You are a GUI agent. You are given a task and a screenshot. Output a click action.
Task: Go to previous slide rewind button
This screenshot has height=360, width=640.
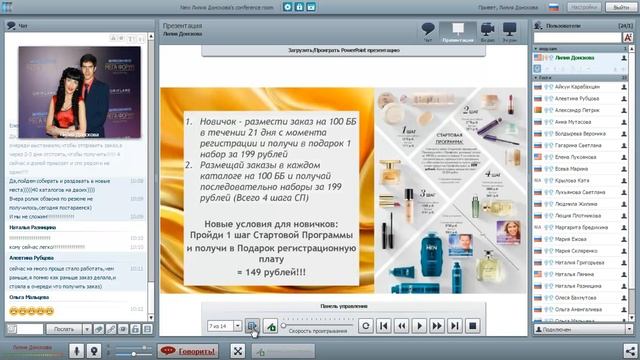(402, 326)
